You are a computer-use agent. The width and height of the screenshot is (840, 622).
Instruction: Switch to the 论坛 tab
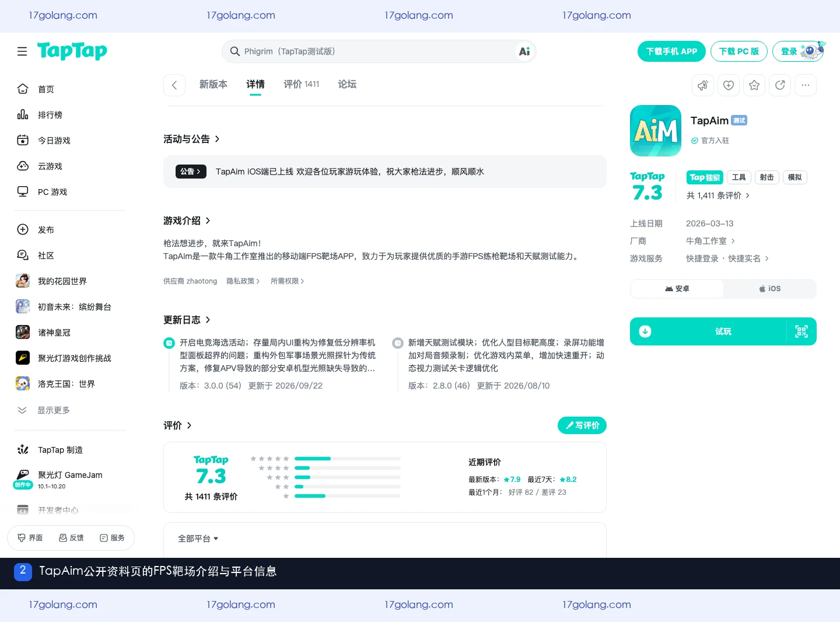(x=348, y=85)
